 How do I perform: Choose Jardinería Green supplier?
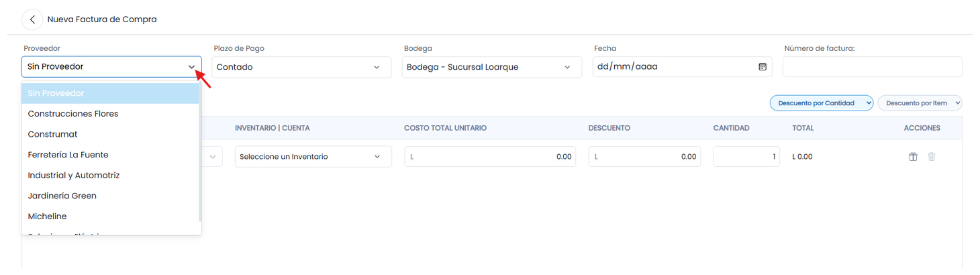click(110, 196)
